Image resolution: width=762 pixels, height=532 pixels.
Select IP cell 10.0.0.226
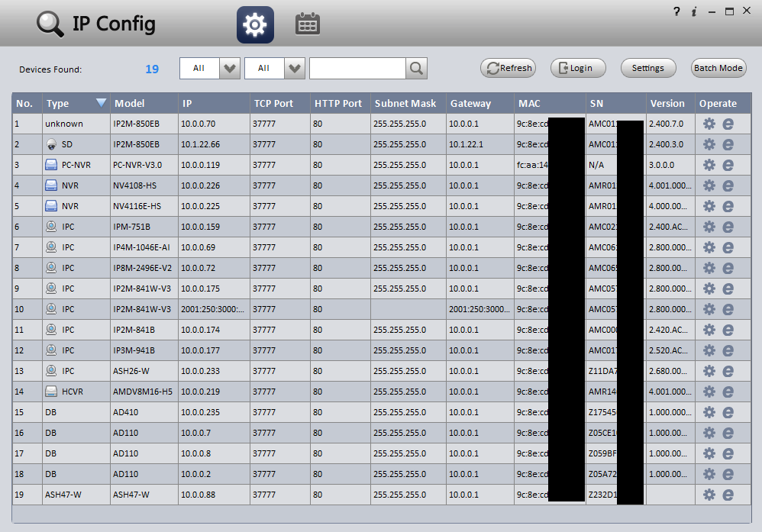click(x=215, y=185)
